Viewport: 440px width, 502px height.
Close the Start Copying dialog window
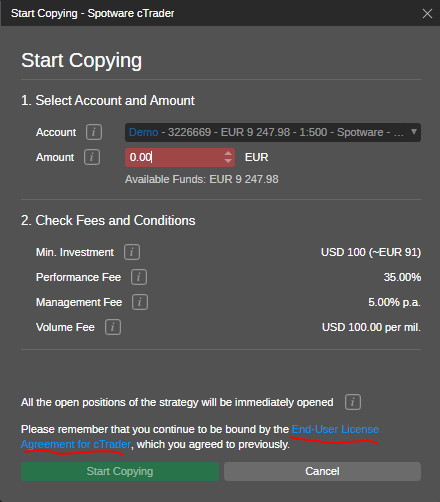pos(427,13)
